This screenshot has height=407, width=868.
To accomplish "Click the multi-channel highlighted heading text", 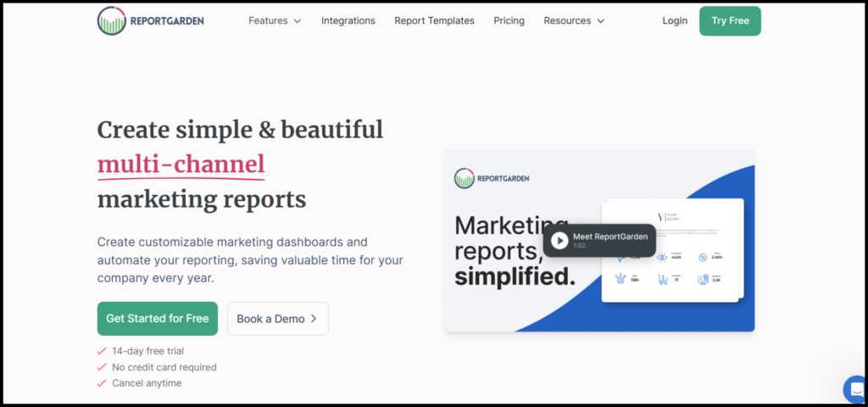I will pos(181,164).
